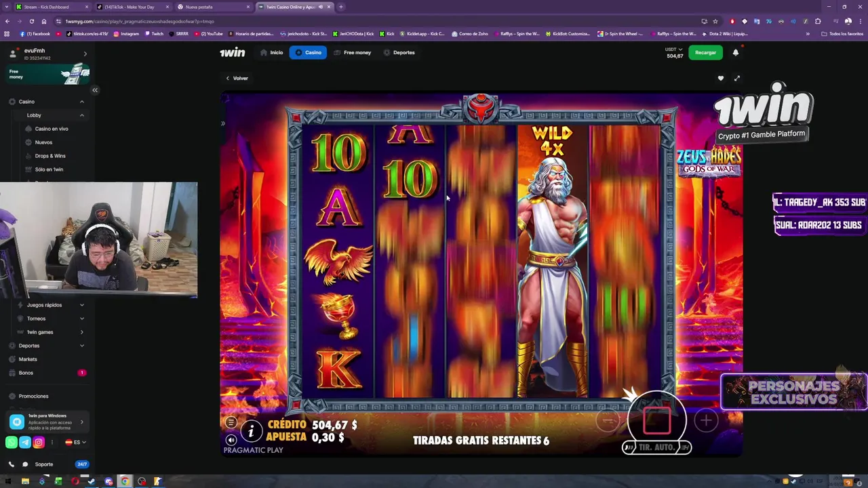This screenshot has width=868, height=488.
Task: Expand the evuFmh profile arrow
Action: [x=85, y=54]
